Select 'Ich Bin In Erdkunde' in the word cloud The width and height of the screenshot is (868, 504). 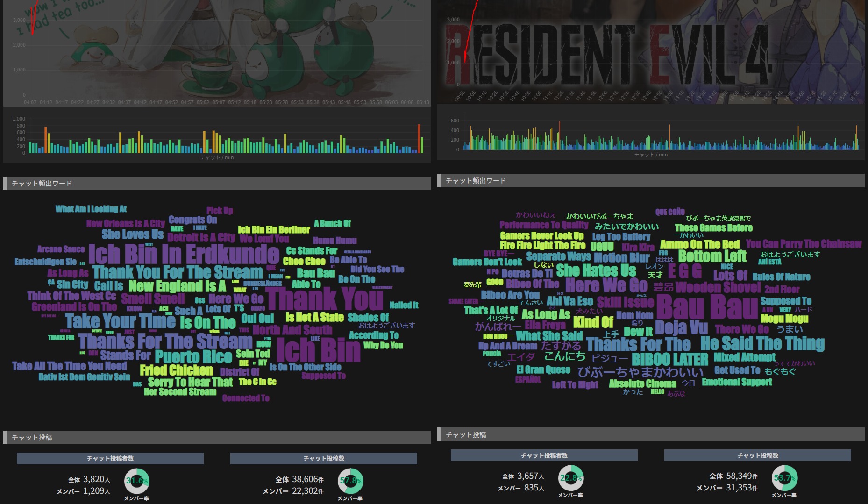(x=184, y=254)
